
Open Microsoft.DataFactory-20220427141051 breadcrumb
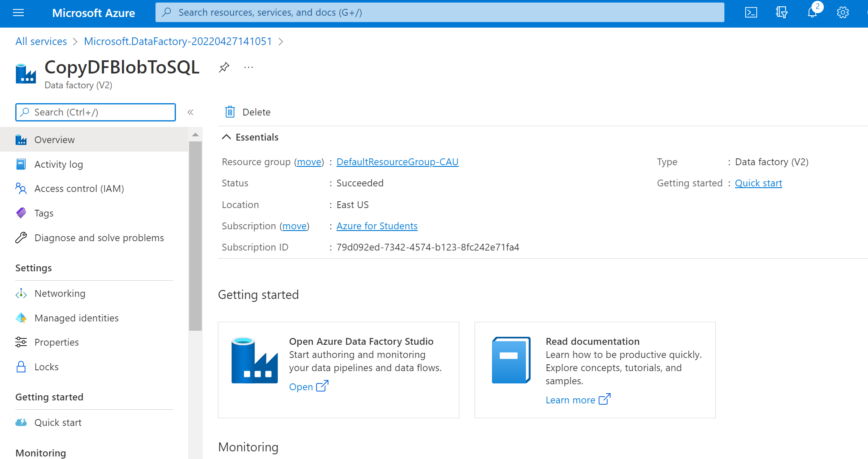tap(178, 42)
